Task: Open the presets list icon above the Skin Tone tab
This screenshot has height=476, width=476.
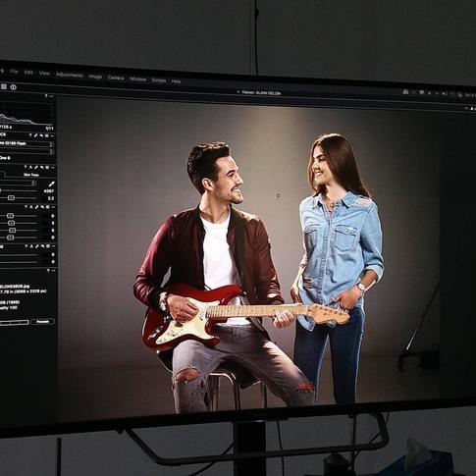Action: coord(47,167)
